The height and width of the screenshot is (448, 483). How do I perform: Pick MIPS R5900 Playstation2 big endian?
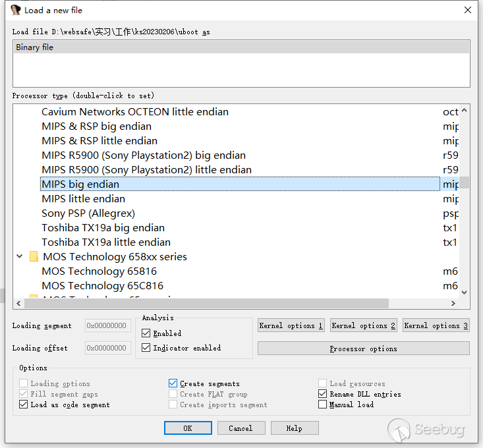click(x=144, y=155)
